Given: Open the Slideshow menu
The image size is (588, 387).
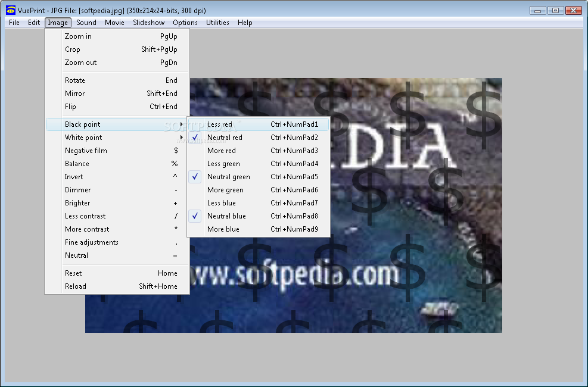Looking at the screenshot, I should [148, 23].
